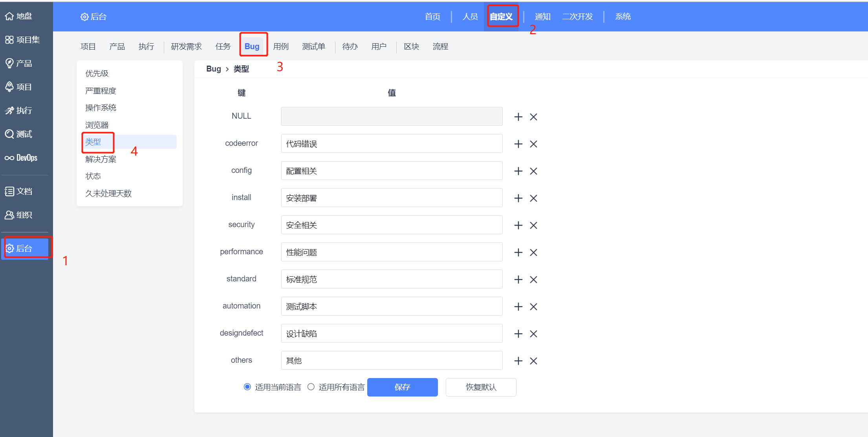Go to 项目集 in the sidebar

(x=22, y=40)
